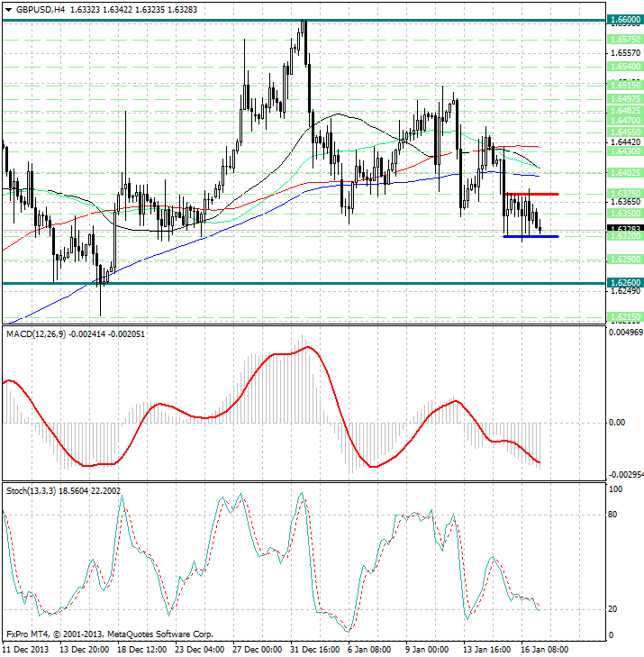The image size is (644, 657).
Task: Click the 18 Dec 12:00 time label
Action: pos(142,650)
